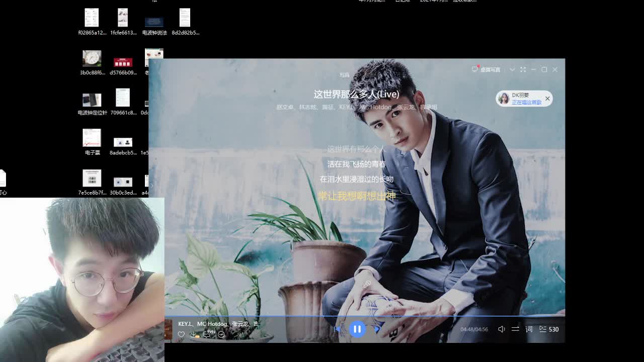Select the 1fcfe6613... desktop file
The height and width of the screenshot is (362, 644).
(123, 22)
